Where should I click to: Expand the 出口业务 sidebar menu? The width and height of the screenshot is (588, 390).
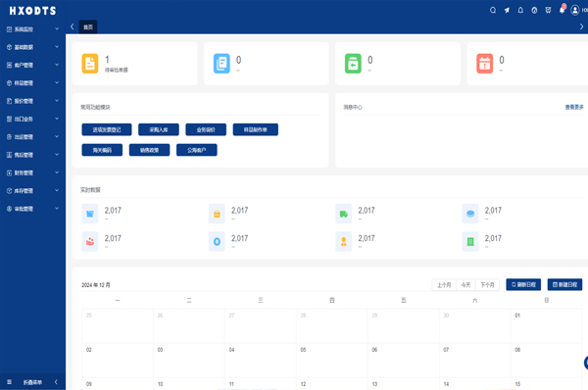[32, 119]
